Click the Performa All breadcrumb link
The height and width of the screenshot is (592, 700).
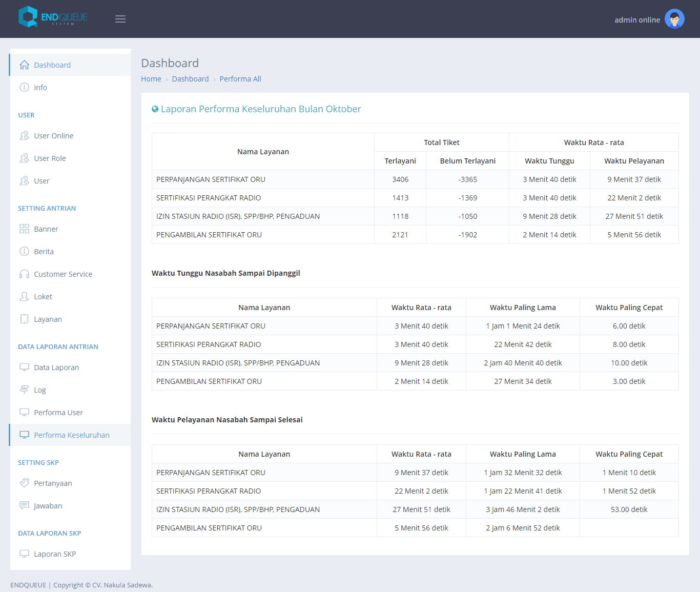(x=240, y=79)
